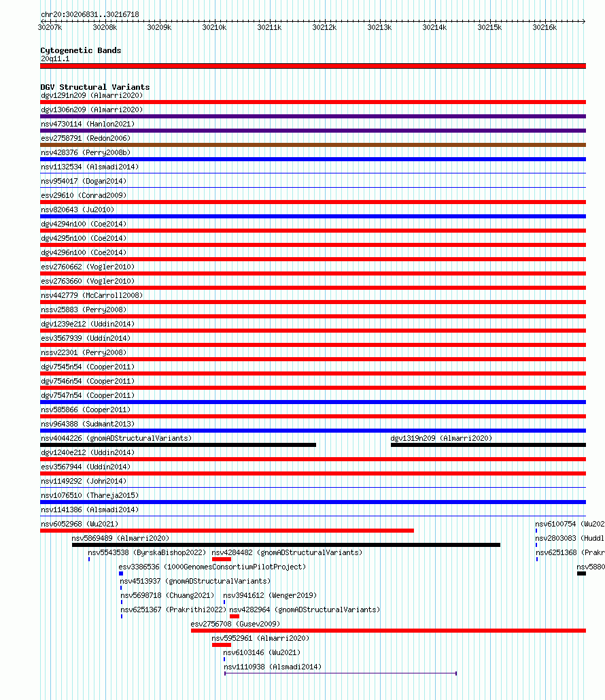Open variant dgv4294n100 (Coe2014)
This screenshot has width=605, height=700.
click(84, 224)
